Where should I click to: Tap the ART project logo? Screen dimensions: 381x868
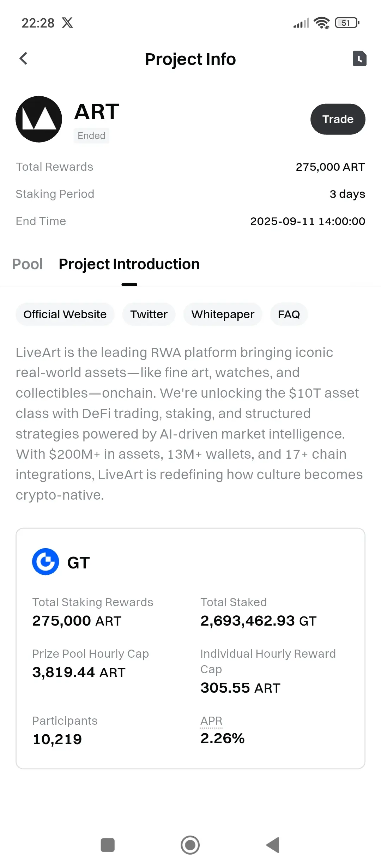tap(39, 119)
